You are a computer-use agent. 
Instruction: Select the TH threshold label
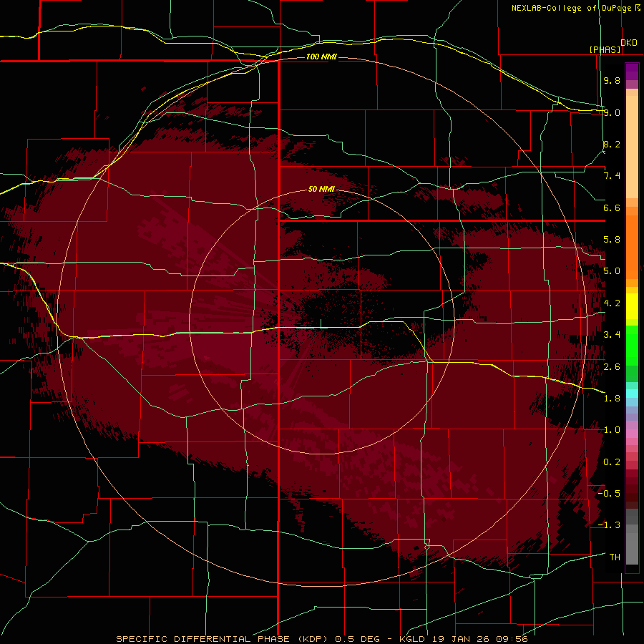click(x=615, y=557)
